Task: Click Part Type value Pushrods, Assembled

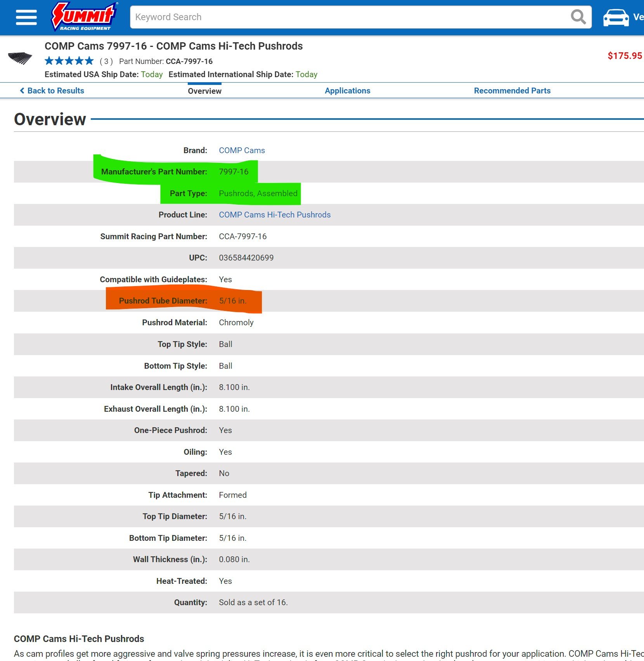Action: pos(258,193)
